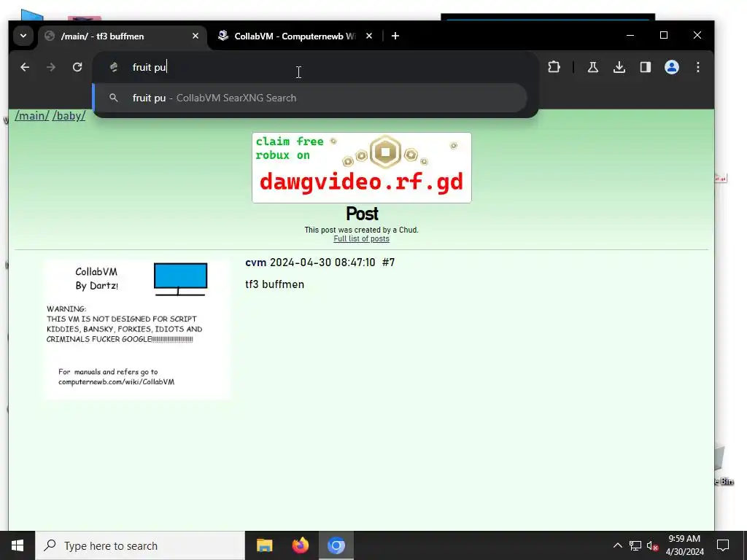Screen dimensions: 747x560
Task: Click the address bar containing 'fruit pu'
Action: (x=315, y=67)
